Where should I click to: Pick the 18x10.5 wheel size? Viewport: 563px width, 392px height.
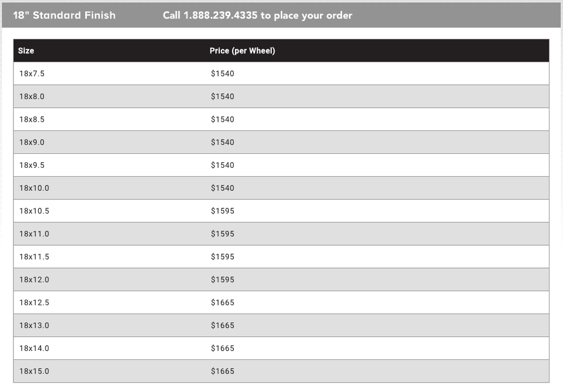click(x=34, y=211)
